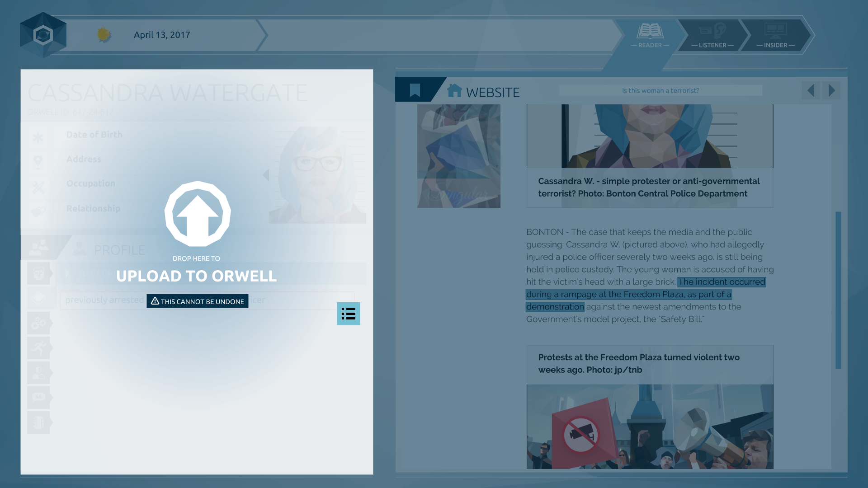The height and width of the screenshot is (488, 868).
Task: Switch to the Insider tab
Action: coord(775,35)
